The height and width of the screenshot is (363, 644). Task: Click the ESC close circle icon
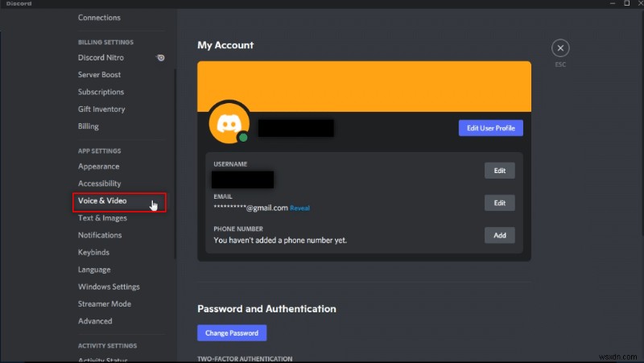tap(560, 47)
